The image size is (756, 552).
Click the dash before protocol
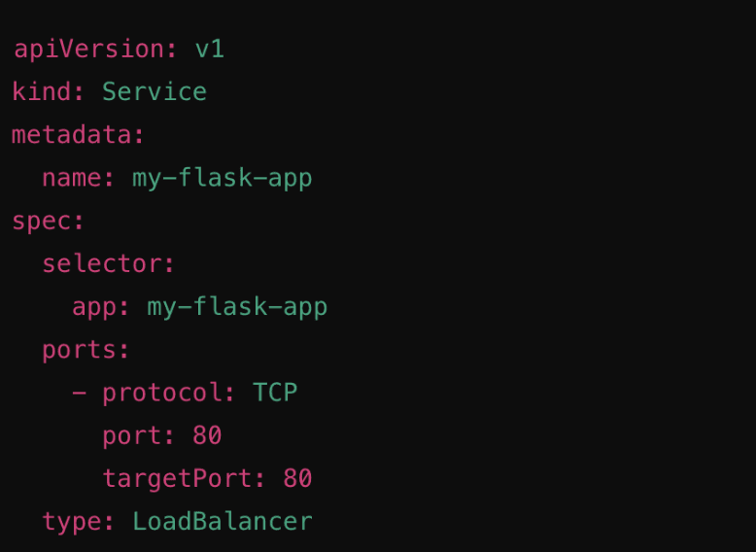79,393
